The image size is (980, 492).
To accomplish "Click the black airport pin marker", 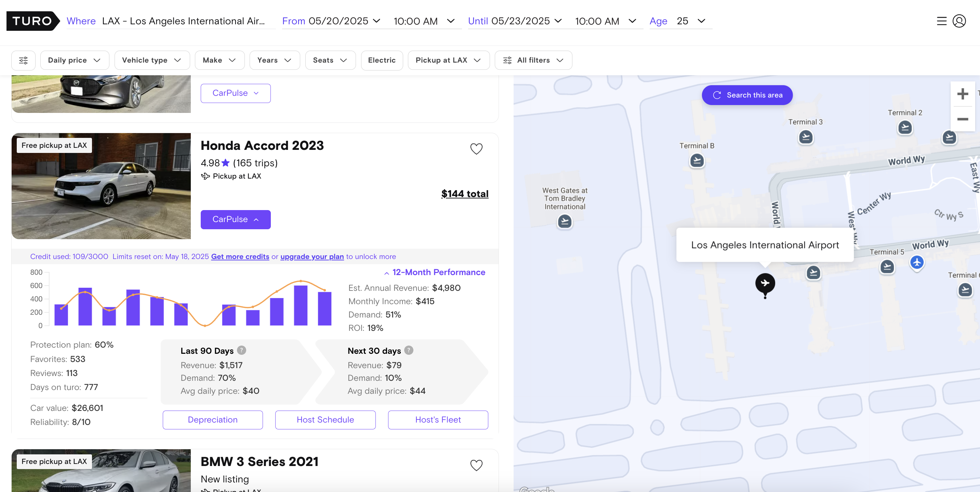I will 765,285.
